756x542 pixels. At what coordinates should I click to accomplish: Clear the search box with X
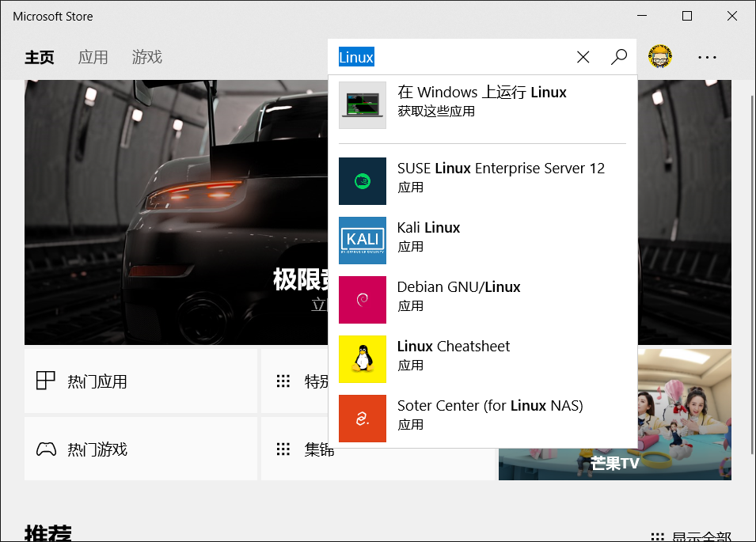583,57
